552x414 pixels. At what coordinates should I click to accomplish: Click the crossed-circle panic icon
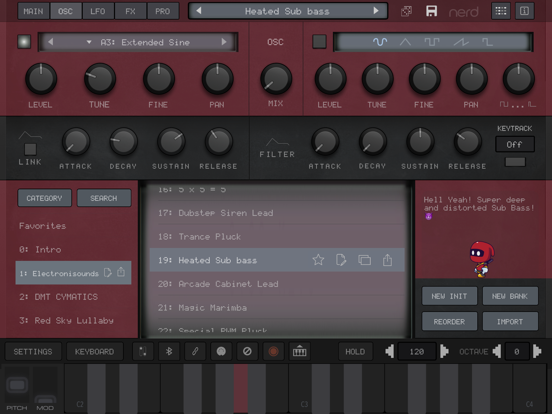tap(247, 351)
